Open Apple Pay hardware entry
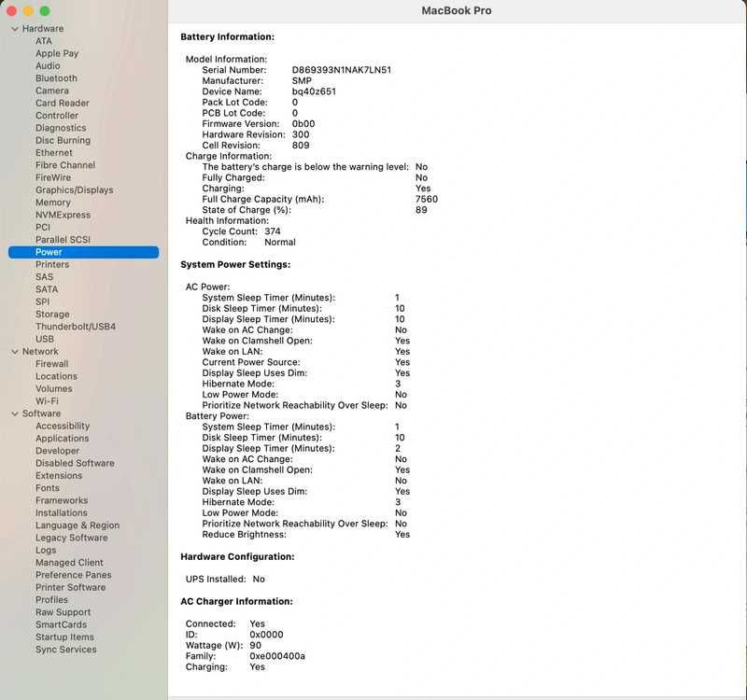 click(x=57, y=53)
